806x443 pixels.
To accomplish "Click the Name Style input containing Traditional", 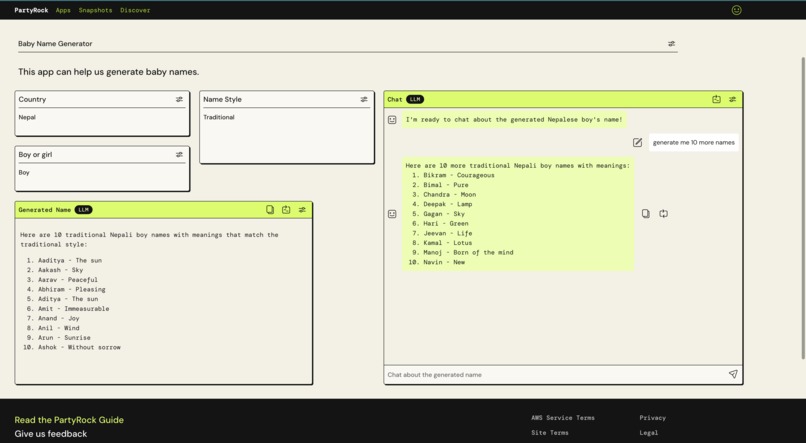I will point(287,136).
